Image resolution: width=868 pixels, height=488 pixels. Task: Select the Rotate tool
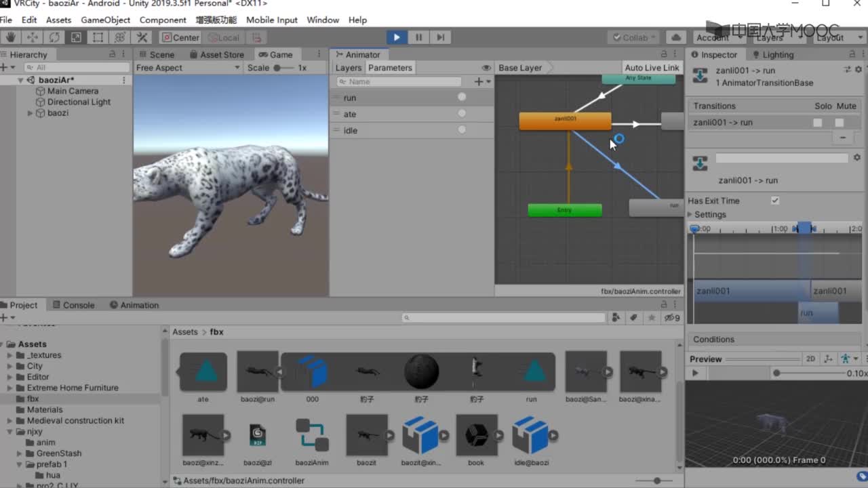(x=54, y=37)
